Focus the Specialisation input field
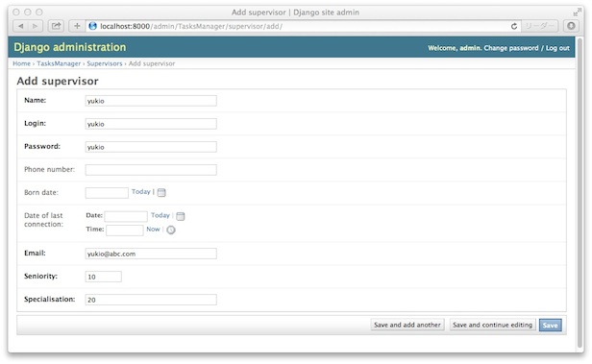The height and width of the screenshot is (364, 592). pyautogui.click(x=151, y=300)
